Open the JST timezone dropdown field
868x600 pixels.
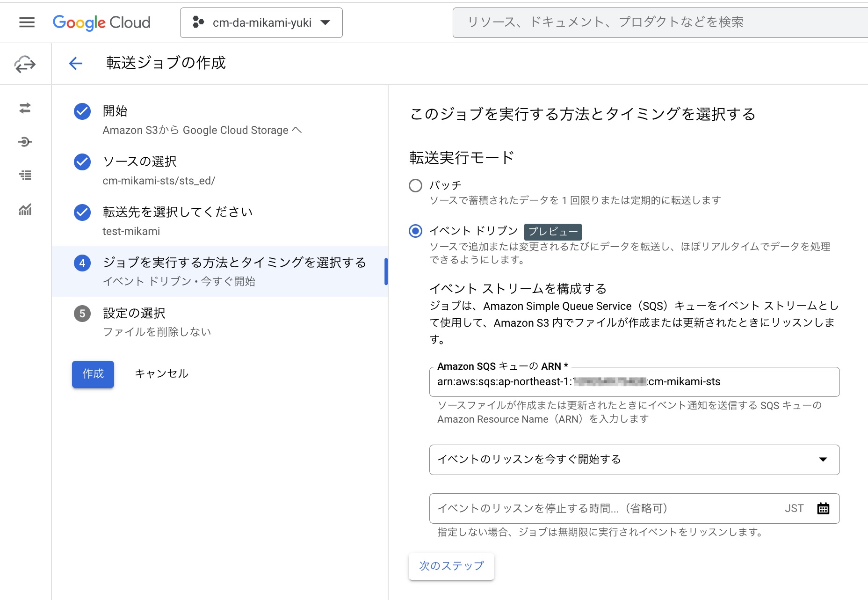click(x=795, y=508)
